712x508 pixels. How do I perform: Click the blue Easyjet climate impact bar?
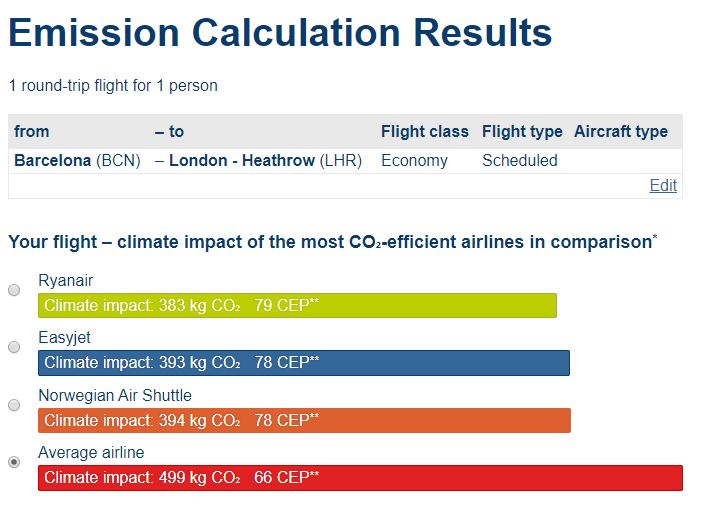click(x=303, y=363)
